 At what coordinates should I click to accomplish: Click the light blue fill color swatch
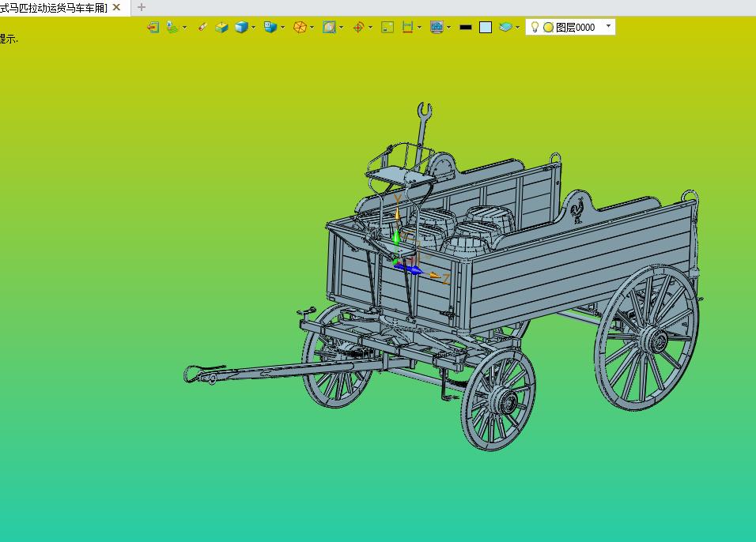coord(486,28)
